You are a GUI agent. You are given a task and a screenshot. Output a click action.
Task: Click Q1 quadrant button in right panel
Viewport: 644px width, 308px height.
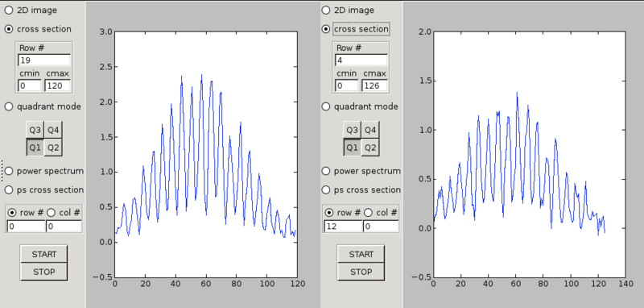click(x=352, y=148)
